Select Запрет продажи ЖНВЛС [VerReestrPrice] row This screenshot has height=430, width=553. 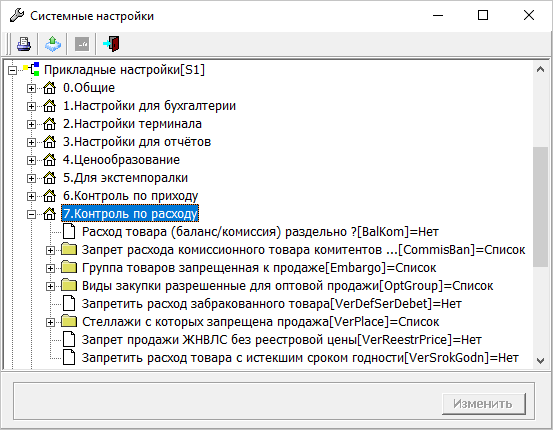click(x=282, y=339)
